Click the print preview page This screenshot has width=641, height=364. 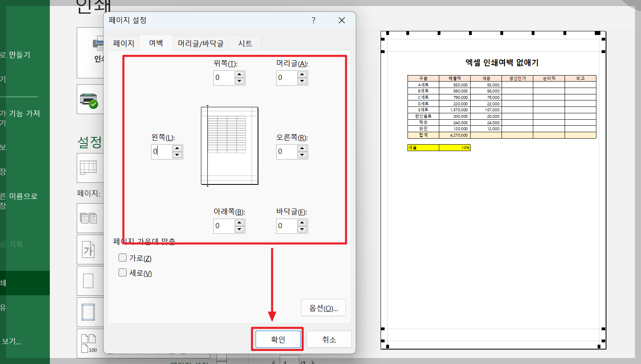click(x=493, y=190)
